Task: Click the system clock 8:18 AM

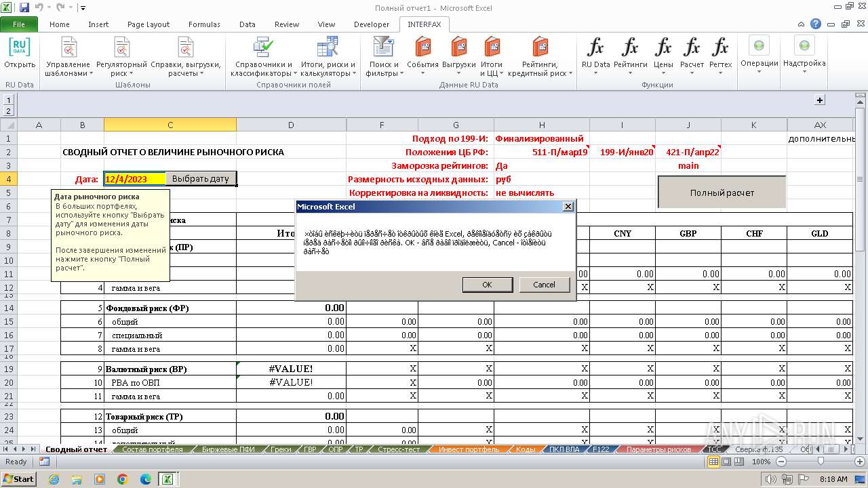Action: pyautogui.click(x=833, y=479)
